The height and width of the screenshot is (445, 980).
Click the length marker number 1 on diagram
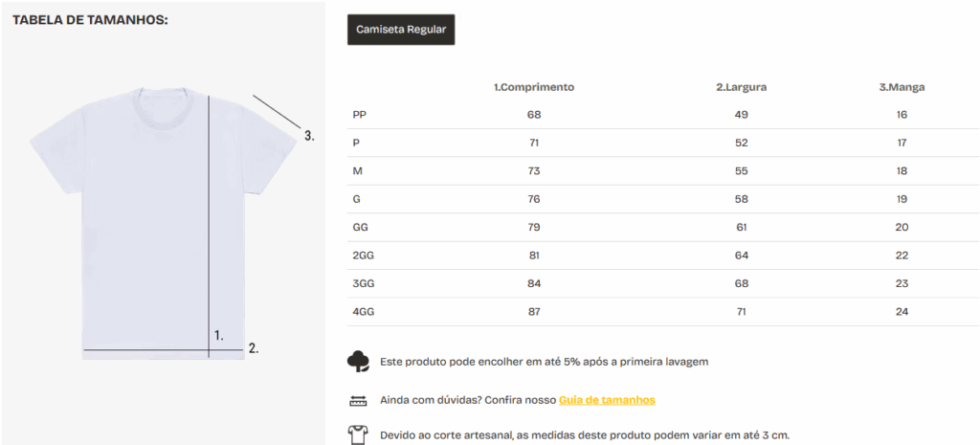pyautogui.click(x=219, y=335)
